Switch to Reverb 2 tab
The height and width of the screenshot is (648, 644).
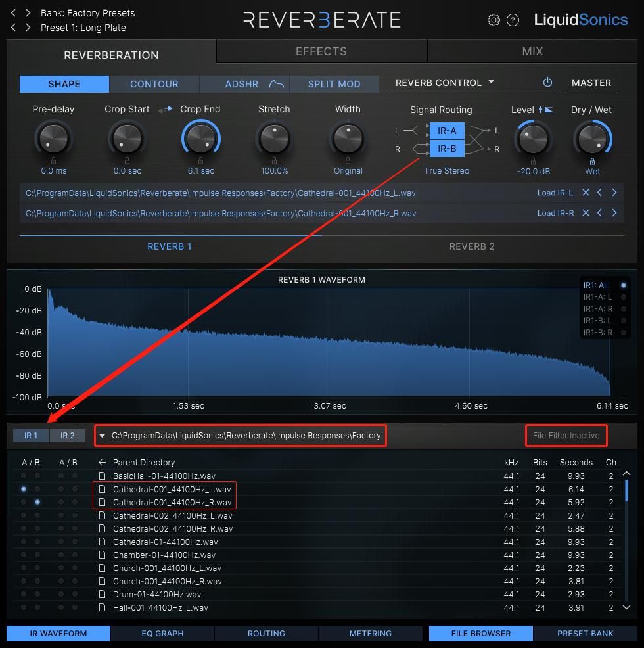click(x=472, y=246)
